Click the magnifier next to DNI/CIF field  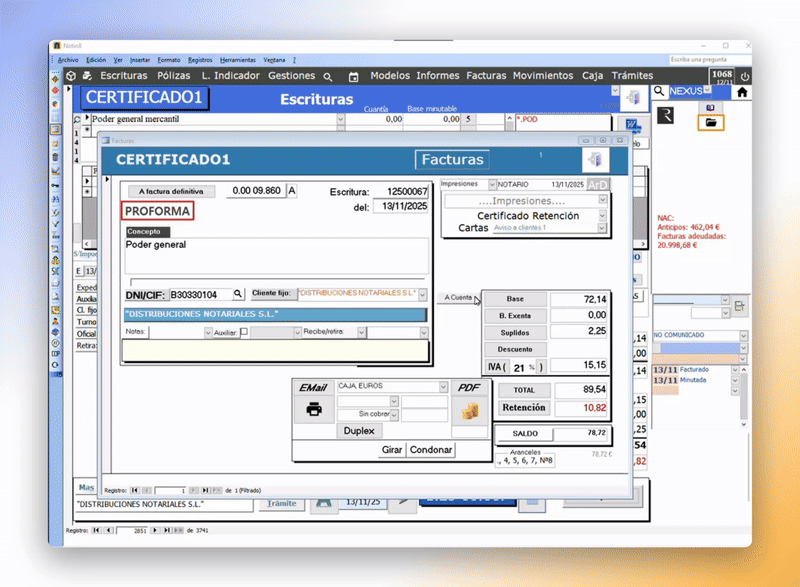coord(238,295)
